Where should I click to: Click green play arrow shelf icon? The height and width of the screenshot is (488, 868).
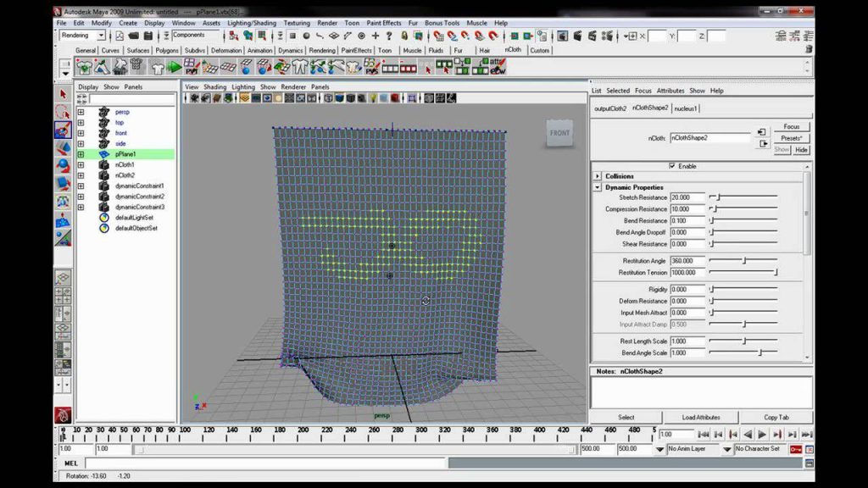(x=175, y=68)
